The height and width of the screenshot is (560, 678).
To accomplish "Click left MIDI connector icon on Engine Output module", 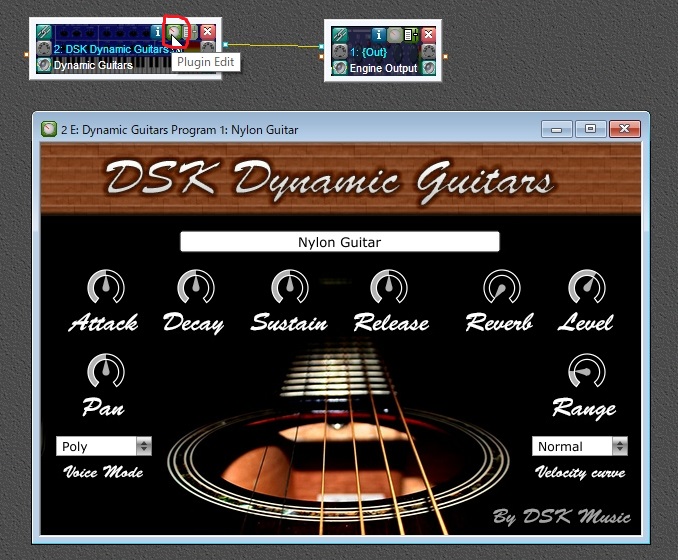I will 340,51.
